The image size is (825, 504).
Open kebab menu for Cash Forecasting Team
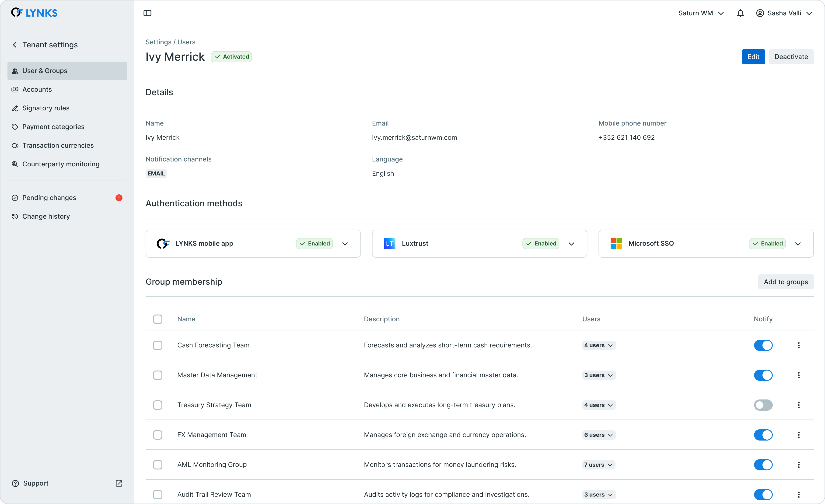pos(799,345)
